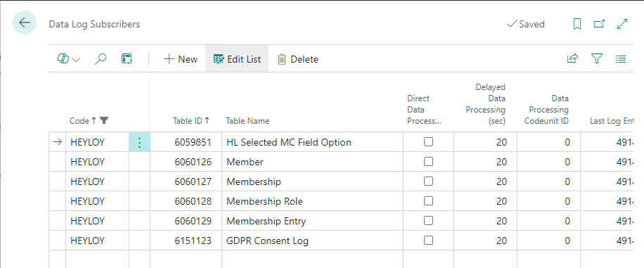Screen dimensions: 644x268
Task: Select Table ID cell 6060126
Action: 186,162
